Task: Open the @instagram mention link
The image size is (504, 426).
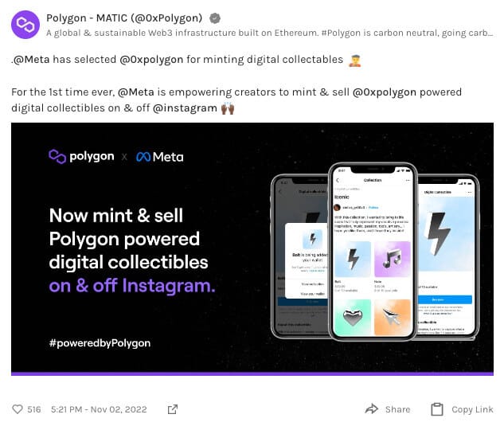Action: tap(185, 108)
